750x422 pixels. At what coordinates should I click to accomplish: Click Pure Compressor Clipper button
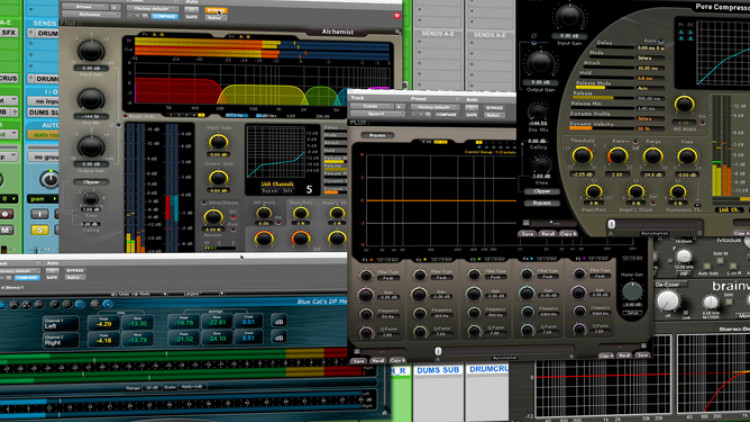541,191
